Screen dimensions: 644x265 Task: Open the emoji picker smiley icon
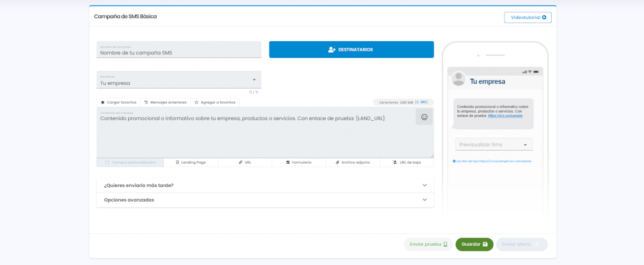tap(424, 117)
